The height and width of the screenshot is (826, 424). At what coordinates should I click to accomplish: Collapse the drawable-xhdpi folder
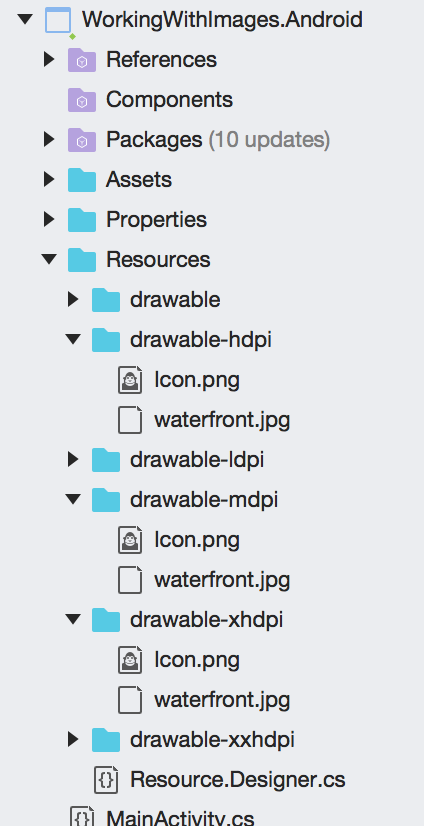pyautogui.click(x=73, y=619)
